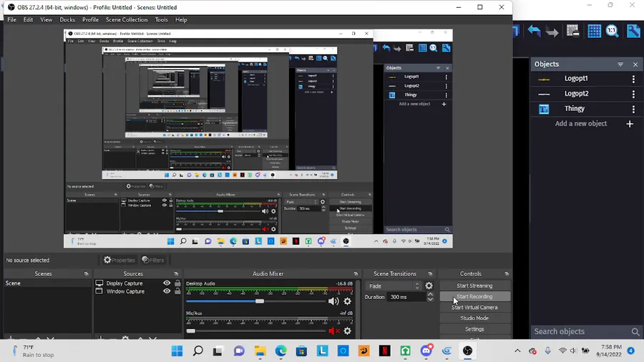
Task: Click the magnifier icon in Search objects
Action: [635, 332]
